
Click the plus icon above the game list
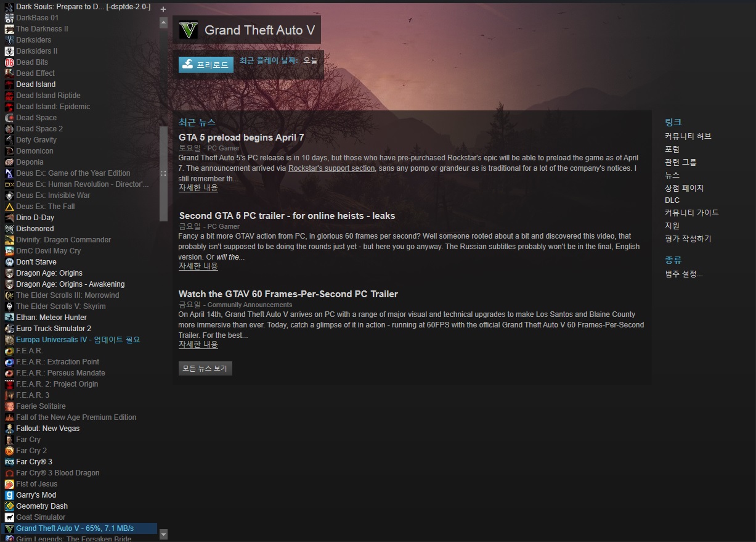pos(163,9)
